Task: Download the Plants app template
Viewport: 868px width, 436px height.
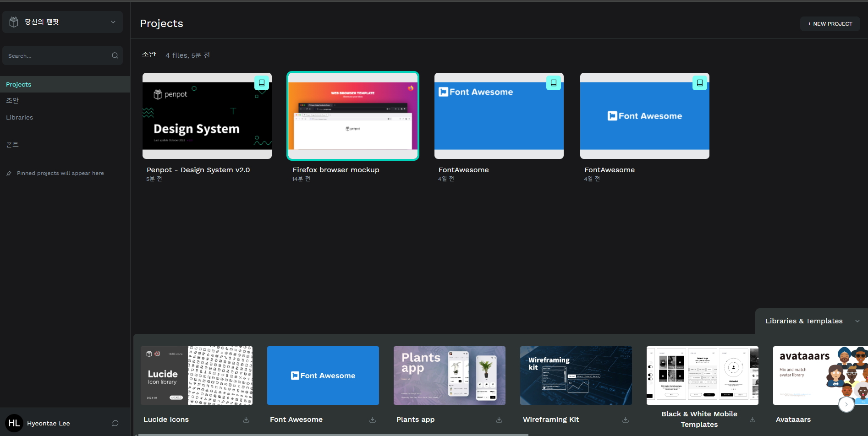Action: tap(499, 420)
